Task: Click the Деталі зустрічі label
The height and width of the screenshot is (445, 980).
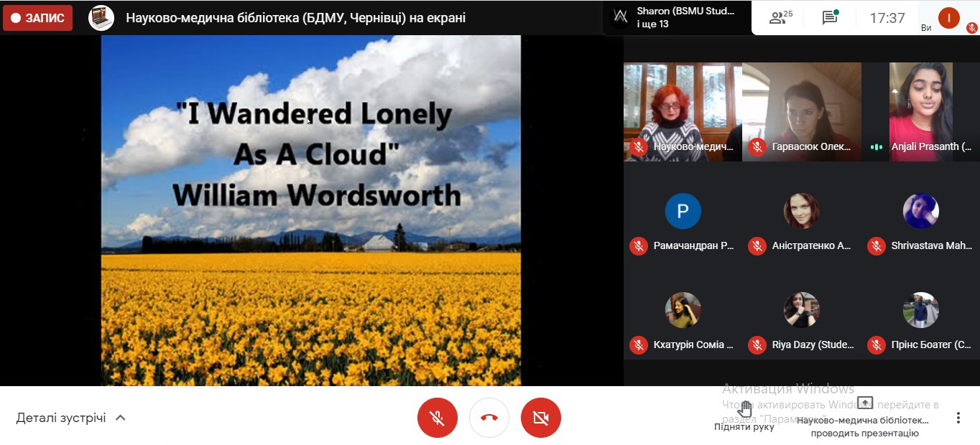Action: point(61,418)
